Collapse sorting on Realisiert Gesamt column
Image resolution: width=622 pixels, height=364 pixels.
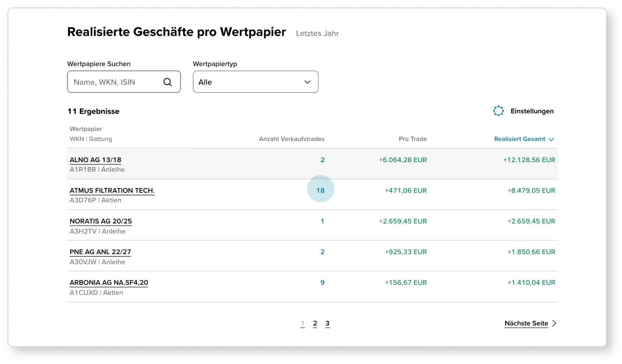coord(552,139)
